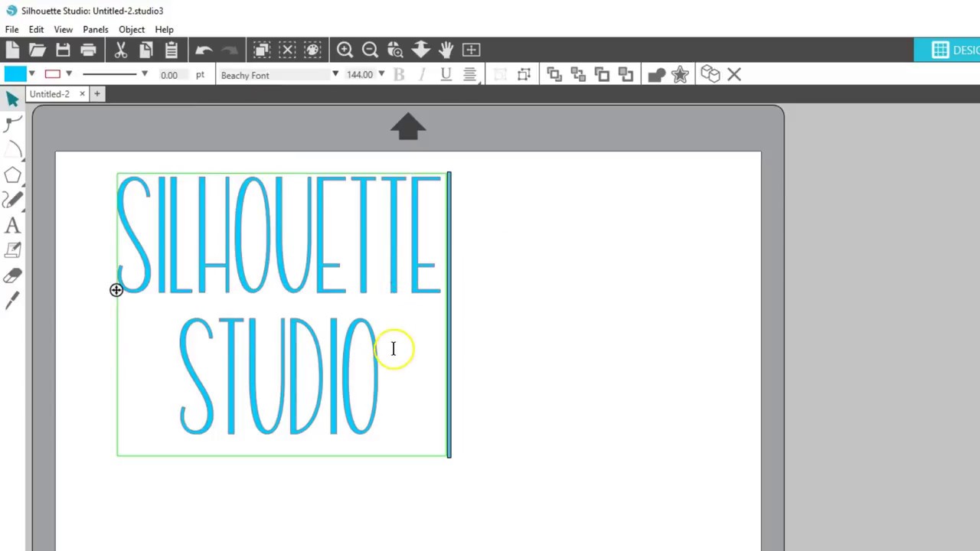Click the cyan fill color swatch
This screenshot has height=551, width=980.
[15, 74]
